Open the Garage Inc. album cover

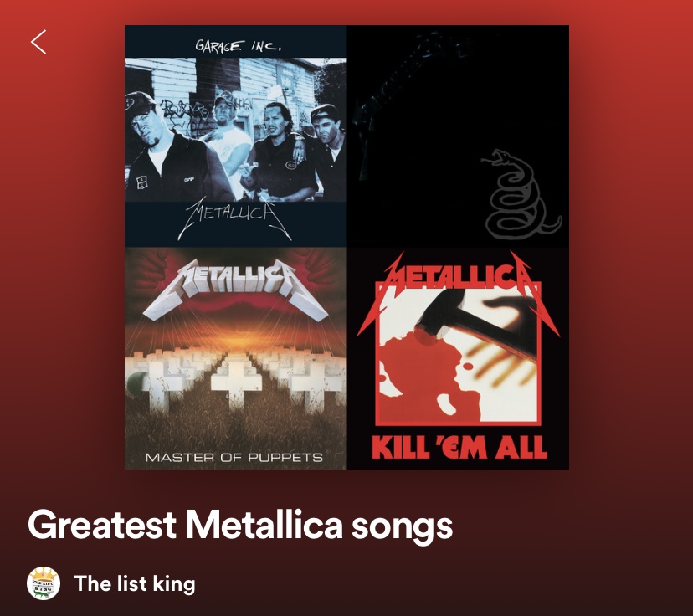(235, 136)
